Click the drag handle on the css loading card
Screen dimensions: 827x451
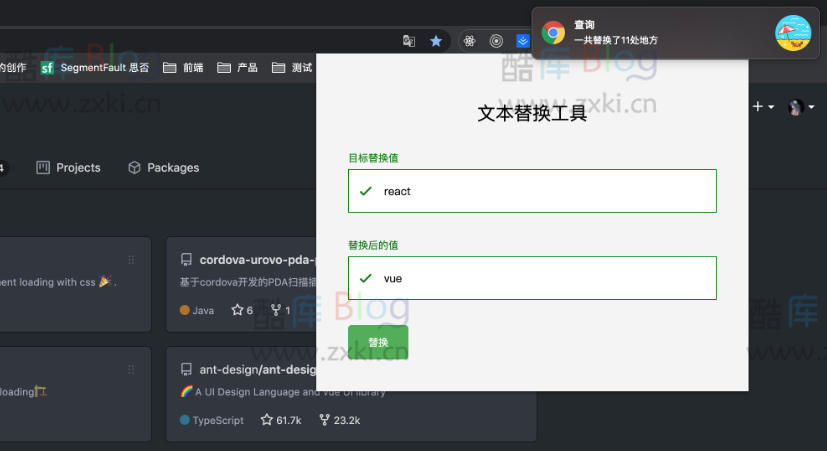(131, 260)
